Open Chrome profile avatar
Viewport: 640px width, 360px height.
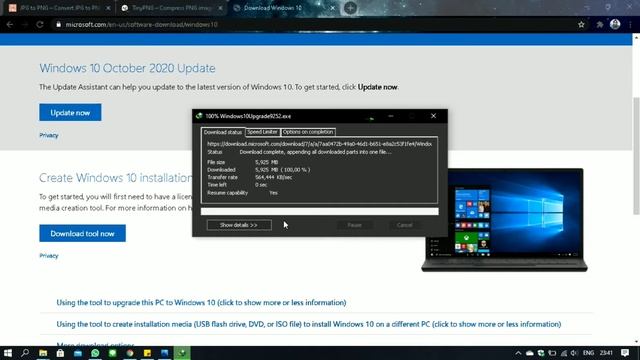(615, 24)
